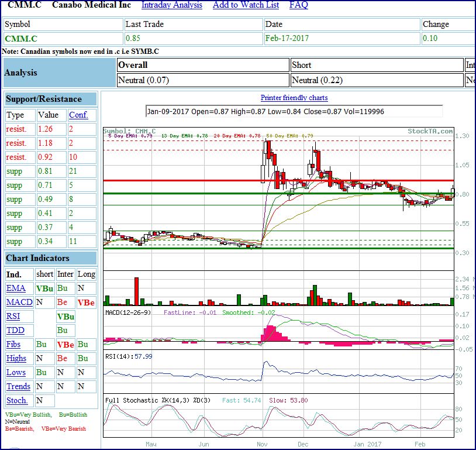Click the Short Neutral (0.22) cell

coord(377,80)
